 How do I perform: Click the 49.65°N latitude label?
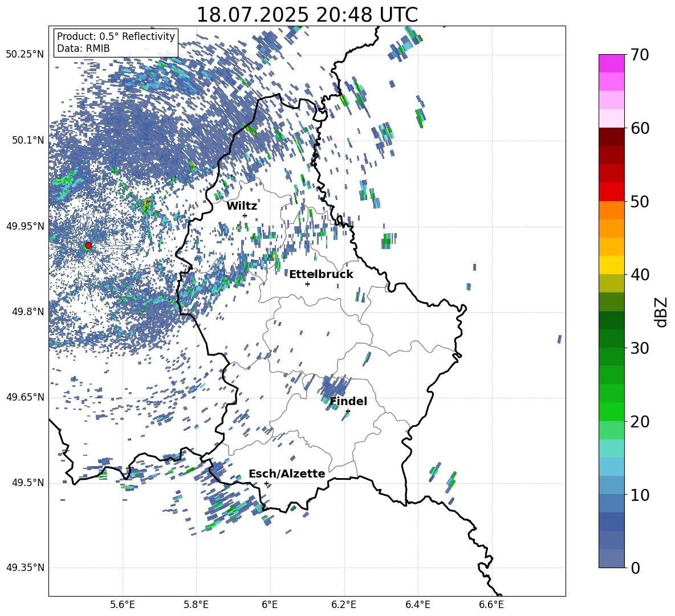[25, 397]
